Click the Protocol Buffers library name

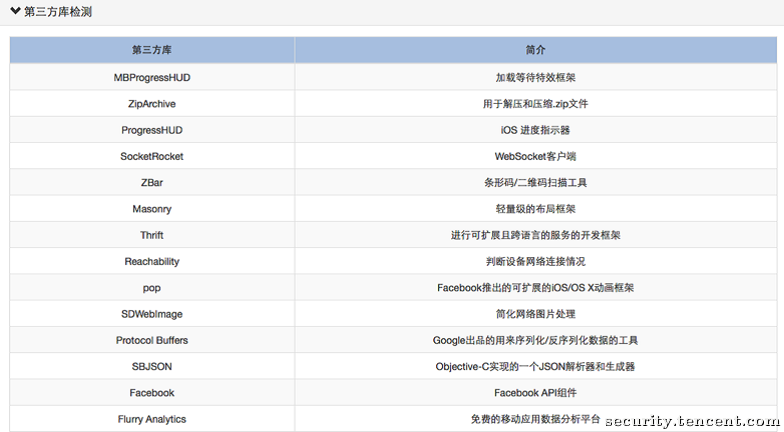point(152,340)
